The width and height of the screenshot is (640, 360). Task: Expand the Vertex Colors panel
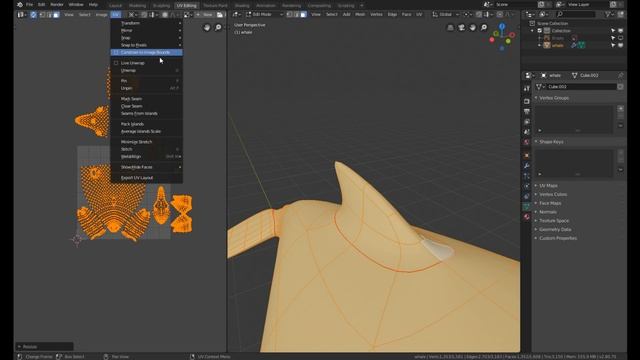point(553,194)
